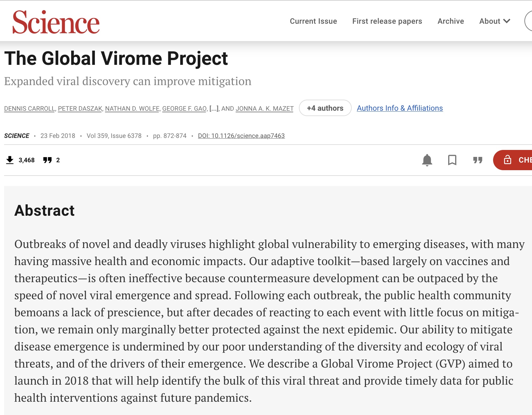
Task: Open the Archive page
Action: pyautogui.click(x=450, y=21)
